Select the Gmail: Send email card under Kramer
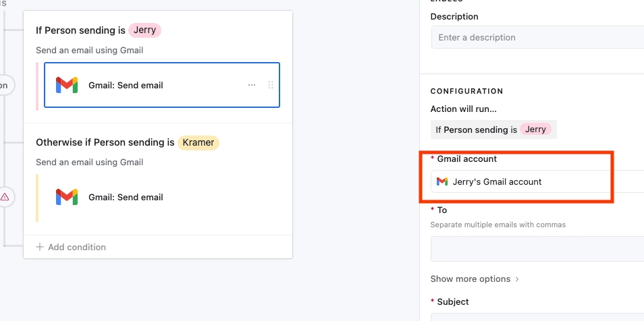 [x=162, y=197]
